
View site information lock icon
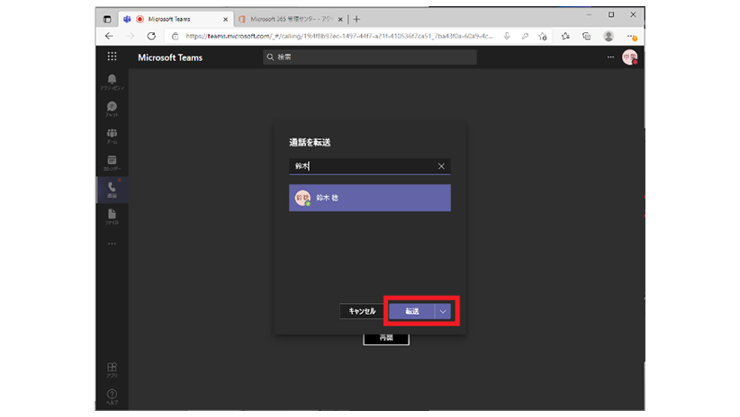[175, 36]
